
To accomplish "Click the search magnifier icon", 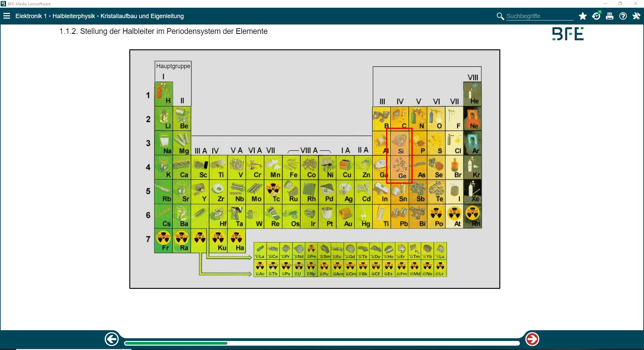I will click(x=500, y=16).
